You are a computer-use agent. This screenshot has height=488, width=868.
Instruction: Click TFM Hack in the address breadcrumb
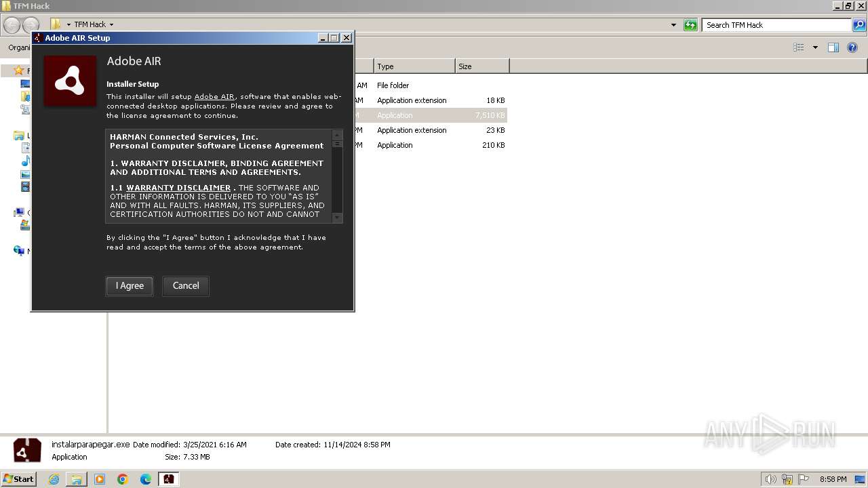[x=90, y=25]
